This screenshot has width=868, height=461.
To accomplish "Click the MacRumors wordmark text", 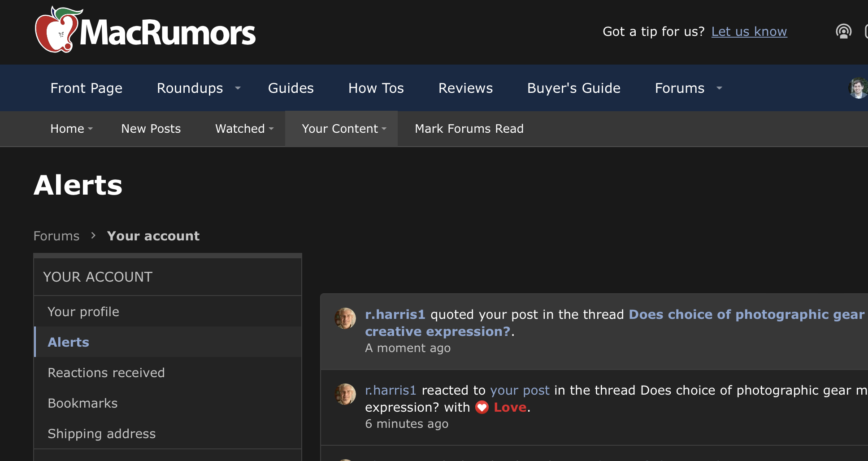I will pos(168,32).
